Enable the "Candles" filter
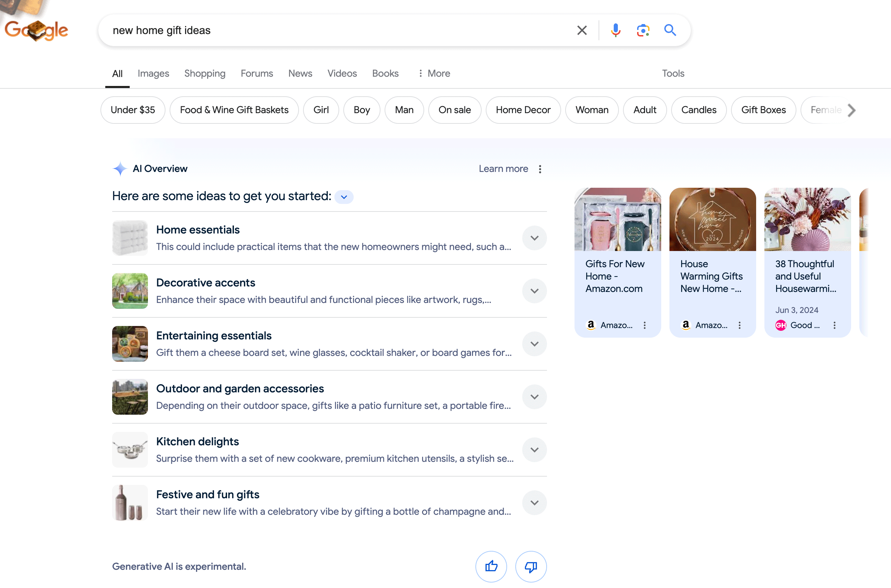Image resolution: width=891 pixels, height=588 pixels. [x=699, y=110]
